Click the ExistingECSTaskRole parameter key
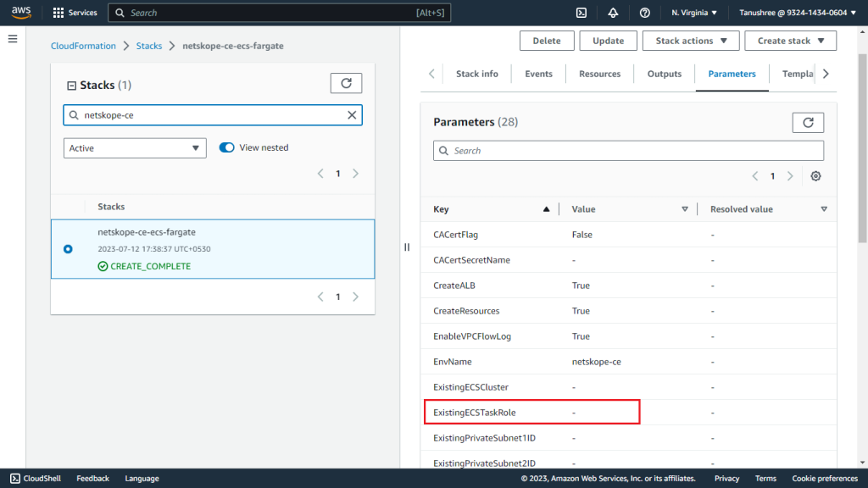The height and width of the screenshot is (488, 868). [x=475, y=413]
